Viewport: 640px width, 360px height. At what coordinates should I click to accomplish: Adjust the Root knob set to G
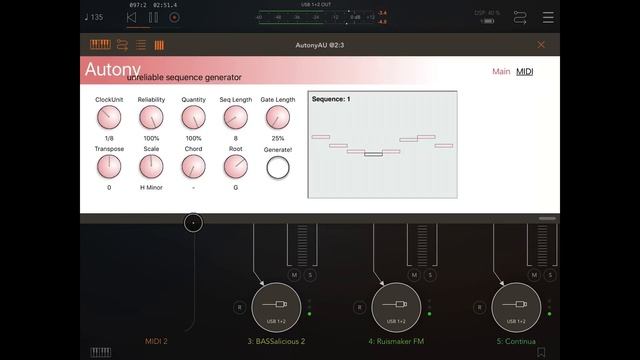point(236,167)
